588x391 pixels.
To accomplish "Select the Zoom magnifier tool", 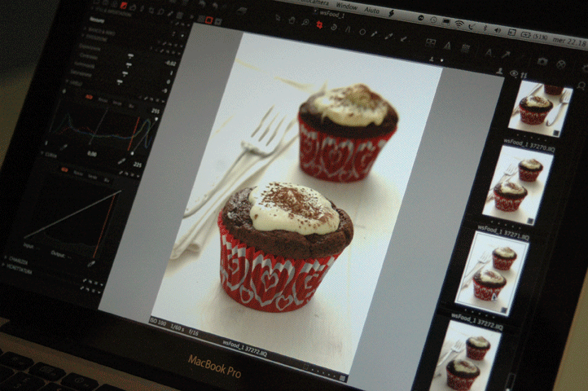I will click(x=305, y=23).
